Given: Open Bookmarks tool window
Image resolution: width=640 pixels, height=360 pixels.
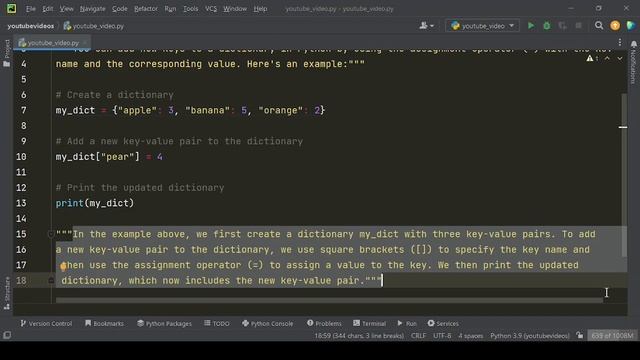Looking at the screenshot, I should coord(104,323).
